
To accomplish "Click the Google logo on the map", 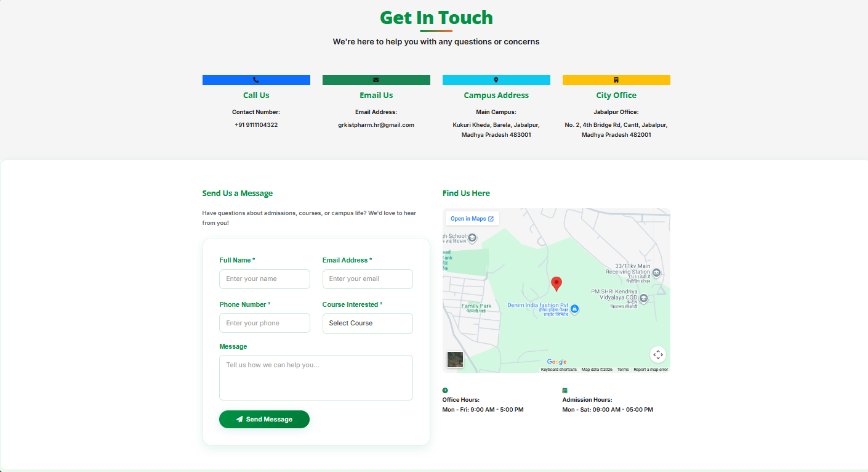I will coord(557,362).
